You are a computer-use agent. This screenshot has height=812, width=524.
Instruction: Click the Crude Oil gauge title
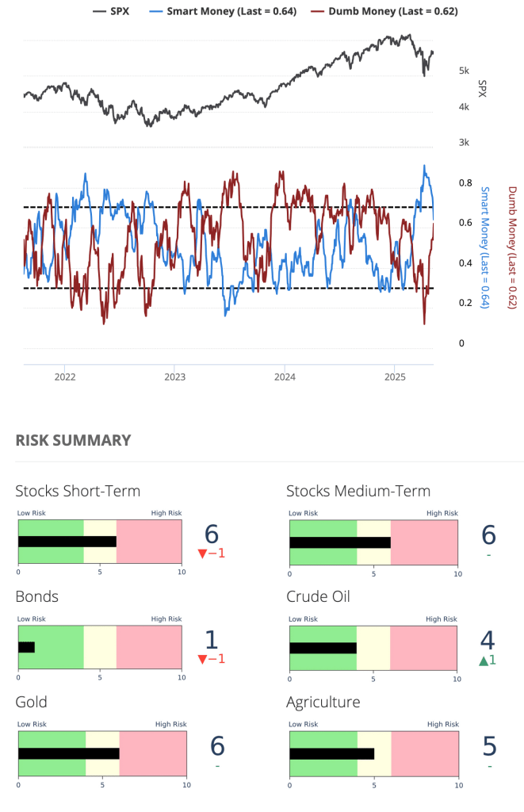pos(318,596)
